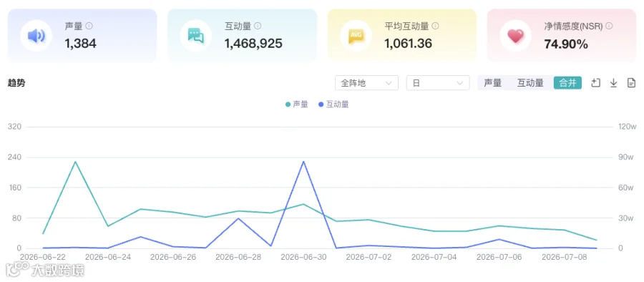The width and height of the screenshot is (644, 282).
Task: Toggle the 声量 series in chart legend
Action: [296, 104]
